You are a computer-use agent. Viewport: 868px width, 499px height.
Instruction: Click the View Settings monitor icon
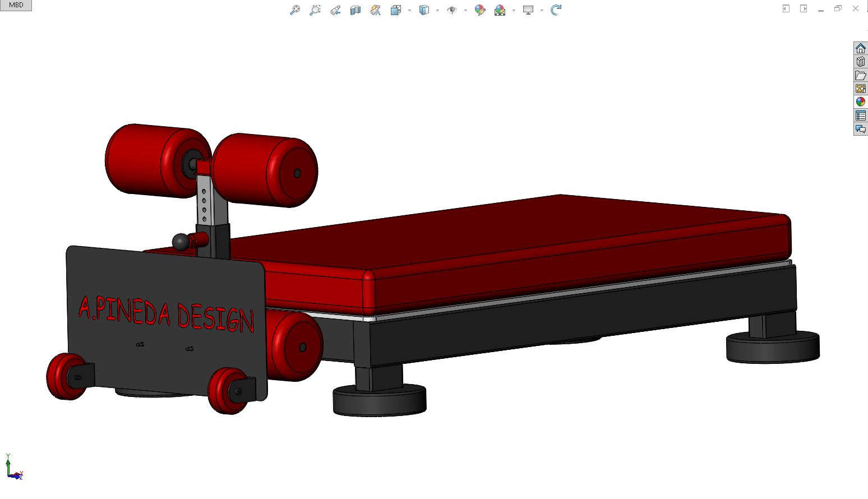tap(528, 10)
